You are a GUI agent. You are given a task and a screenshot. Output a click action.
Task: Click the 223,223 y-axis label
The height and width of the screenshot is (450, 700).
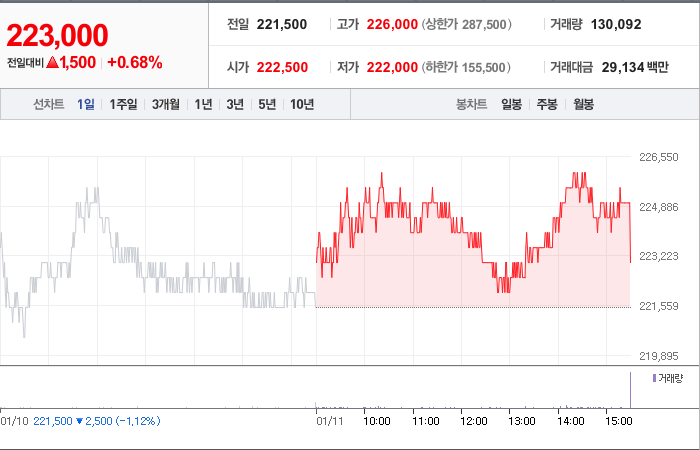point(658,256)
